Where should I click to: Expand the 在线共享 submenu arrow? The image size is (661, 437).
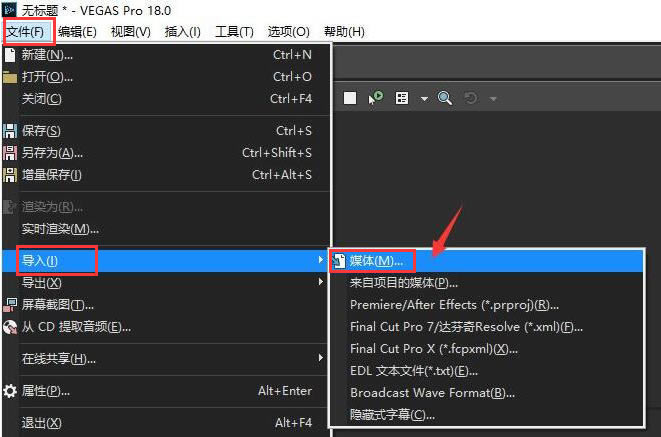point(321,358)
